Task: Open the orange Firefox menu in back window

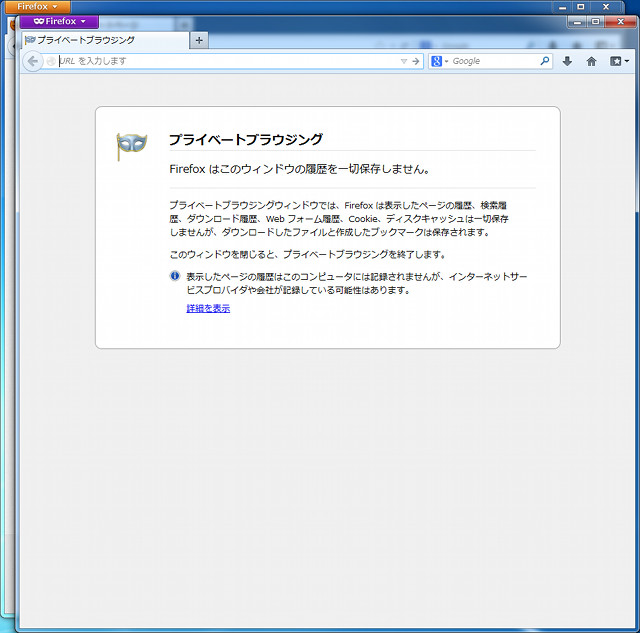Action: [x=38, y=7]
